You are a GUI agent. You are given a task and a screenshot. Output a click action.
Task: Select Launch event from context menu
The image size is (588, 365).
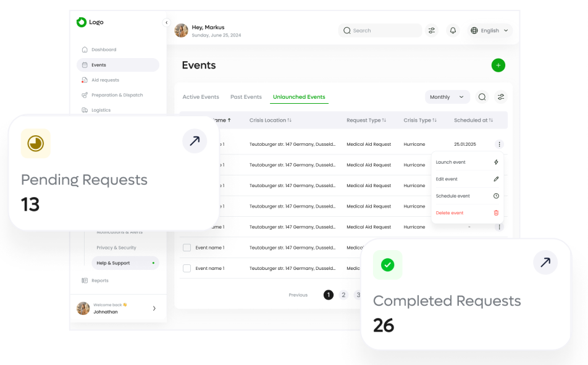click(467, 162)
